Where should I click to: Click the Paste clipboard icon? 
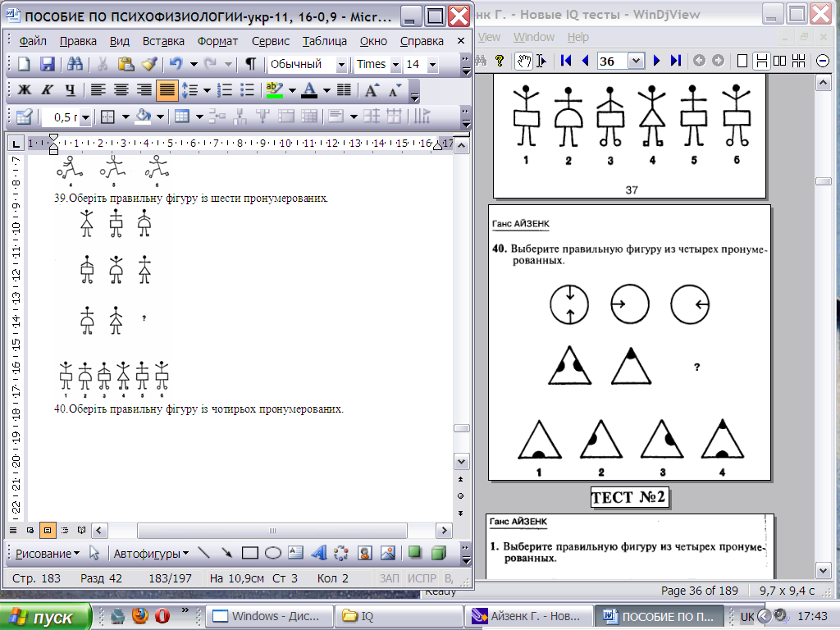point(126,64)
